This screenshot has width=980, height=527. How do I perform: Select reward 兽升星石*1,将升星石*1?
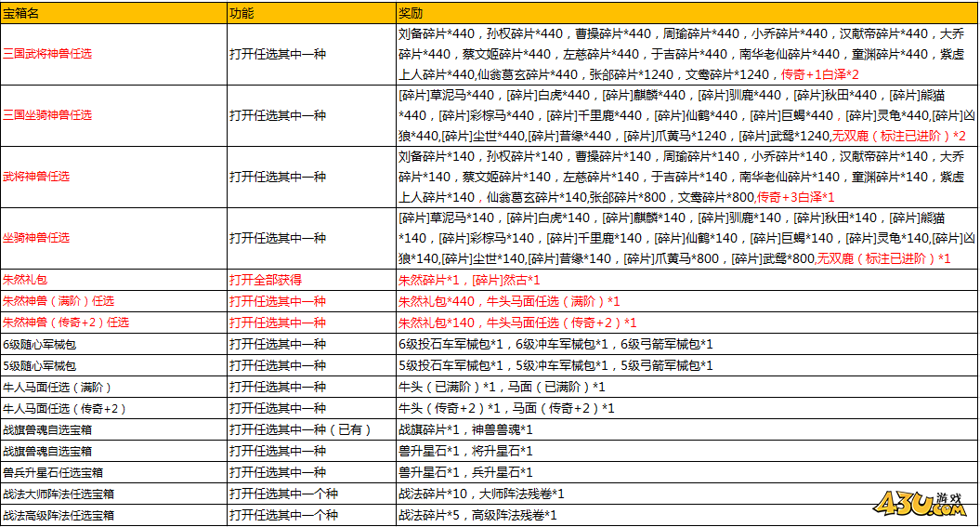[465, 451]
